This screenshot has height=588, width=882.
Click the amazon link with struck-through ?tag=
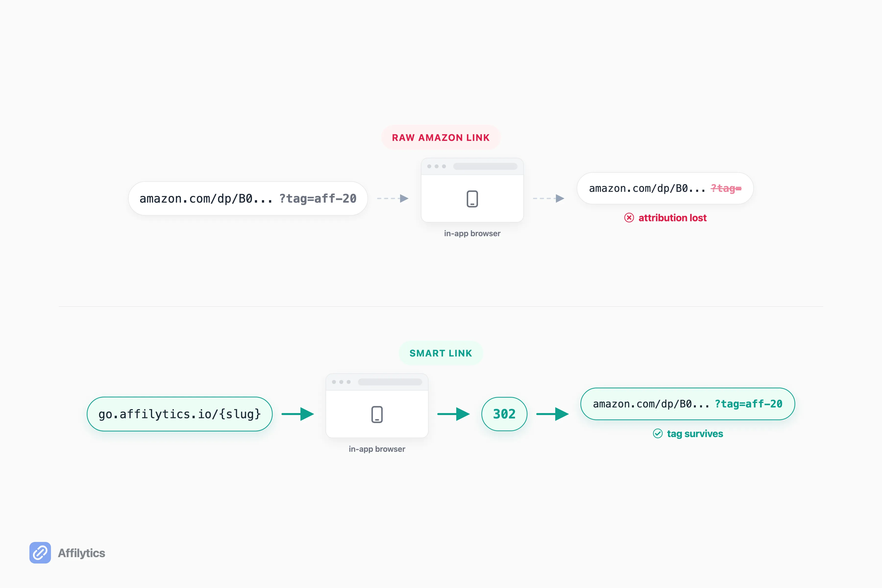click(x=665, y=188)
